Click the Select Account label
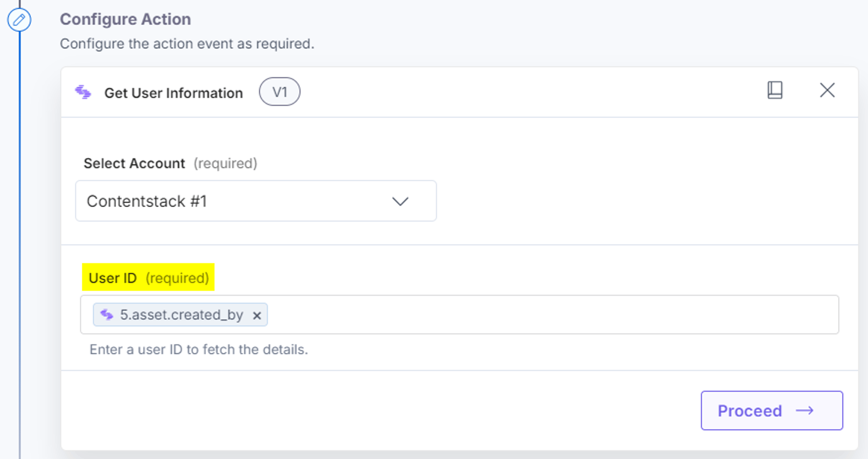Screen dimensions: 868x459 pyautogui.click(x=134, y=163)
